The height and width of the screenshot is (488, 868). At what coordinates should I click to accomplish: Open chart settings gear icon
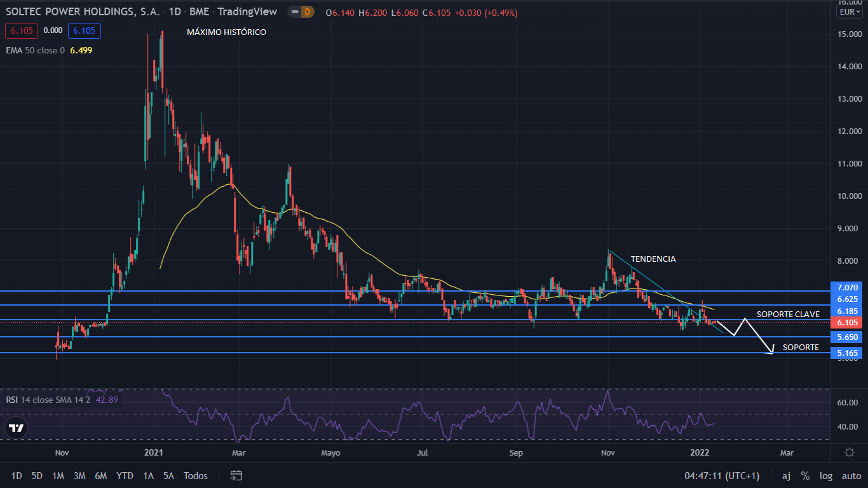tap(849, 452)
